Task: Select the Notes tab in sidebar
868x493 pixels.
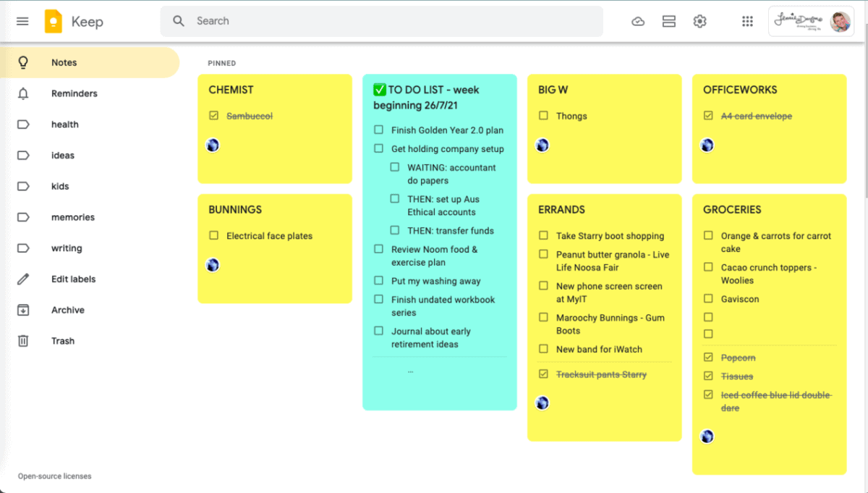Action: point(64,62)
